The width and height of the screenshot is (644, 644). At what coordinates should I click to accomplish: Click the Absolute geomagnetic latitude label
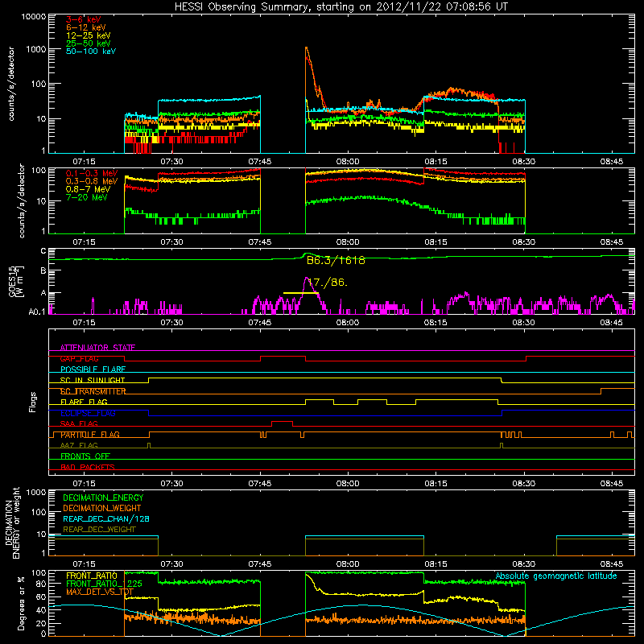(x=556, y=576)
